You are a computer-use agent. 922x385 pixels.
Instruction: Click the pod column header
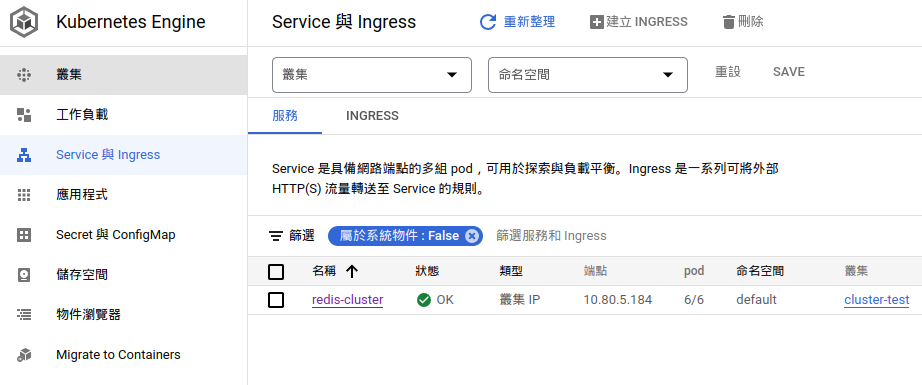pyautogui.click(x=694, y=272)
